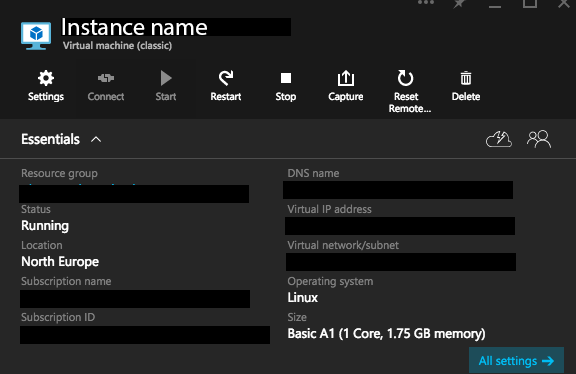Click the Virtual IP address label
The width and height of the screenshot is (576, 374).
pos(330,209)
